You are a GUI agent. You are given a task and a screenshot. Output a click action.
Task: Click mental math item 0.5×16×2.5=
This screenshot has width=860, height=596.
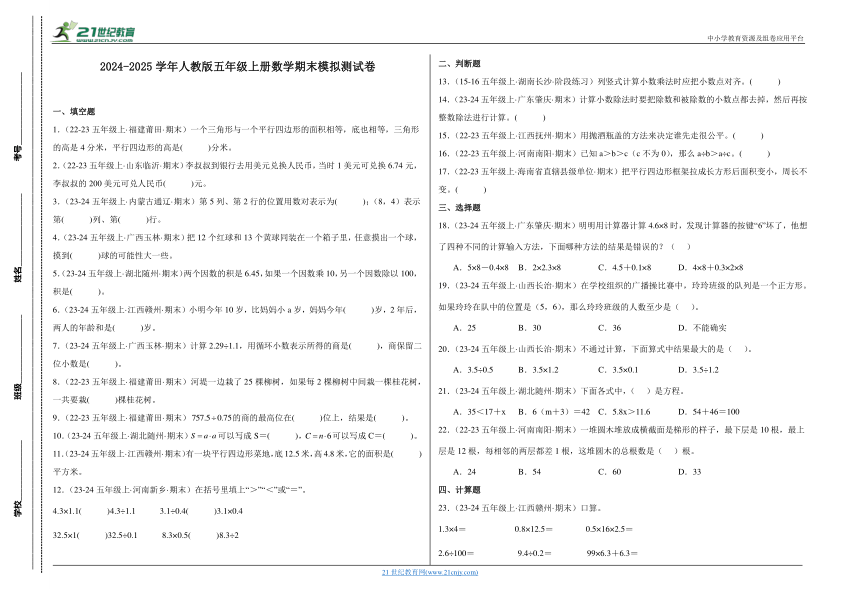(x=609, y=529)
